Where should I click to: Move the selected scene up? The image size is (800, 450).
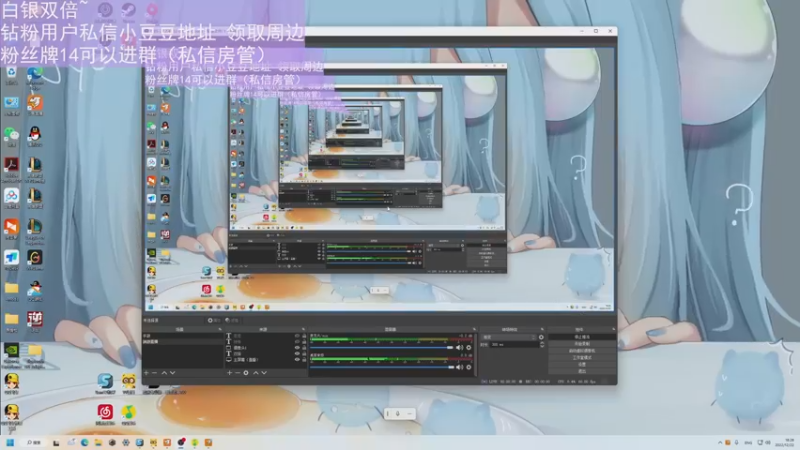point(164,373)
